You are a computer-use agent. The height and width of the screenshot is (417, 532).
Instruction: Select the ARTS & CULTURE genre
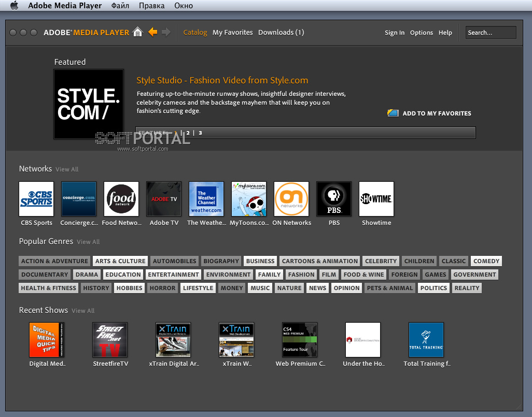(120, 261)
